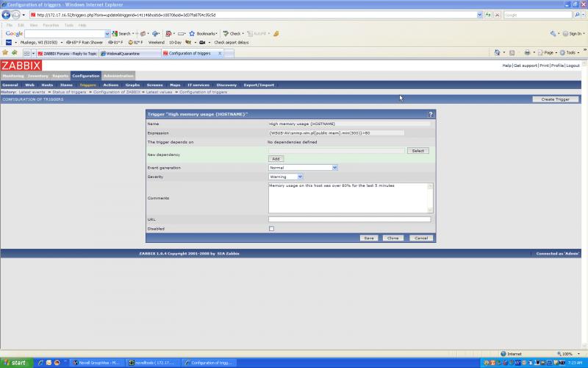Open the Hosts submenu item
Viewport: 588px width, 368px height.
(47, 85)
